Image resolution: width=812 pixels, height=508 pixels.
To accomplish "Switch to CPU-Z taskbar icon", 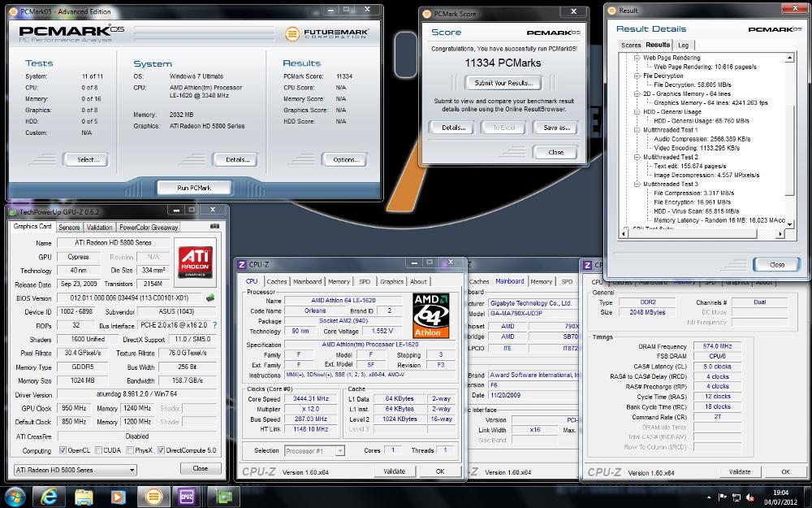I will point(187,497).
